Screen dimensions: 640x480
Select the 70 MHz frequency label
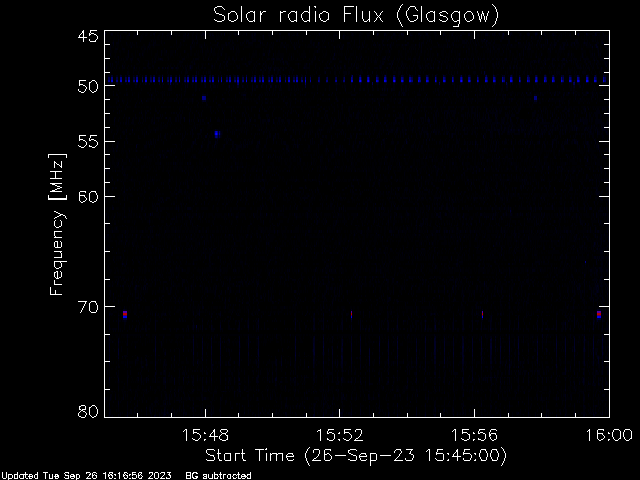click(x=88, y=307)
